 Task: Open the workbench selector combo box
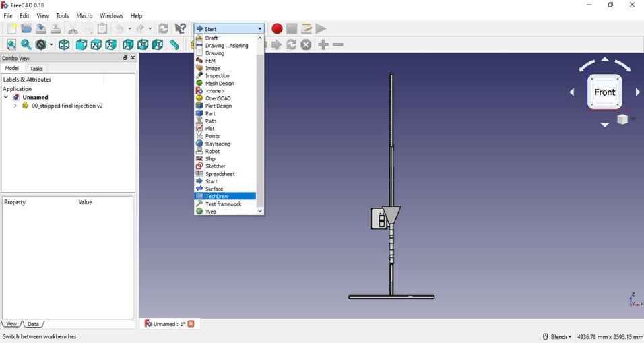pyautogui.click(x=229, y=29)
